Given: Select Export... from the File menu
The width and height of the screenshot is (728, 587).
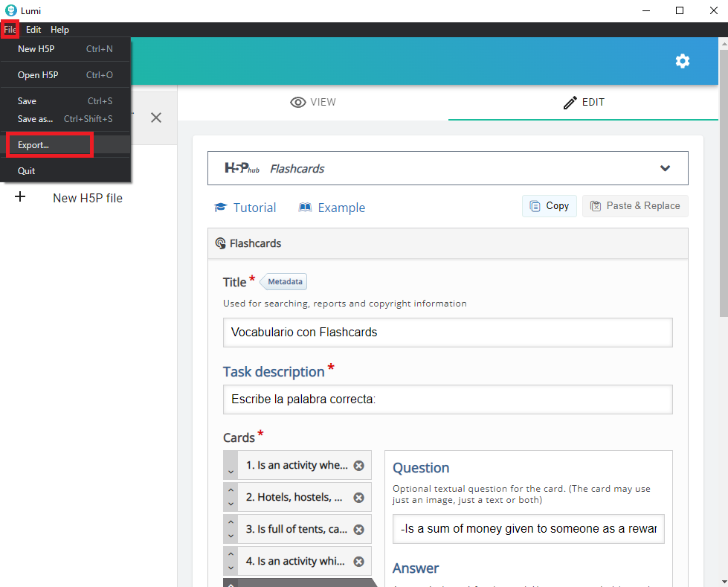Looking at the screenshot, I should pos(33,145).
